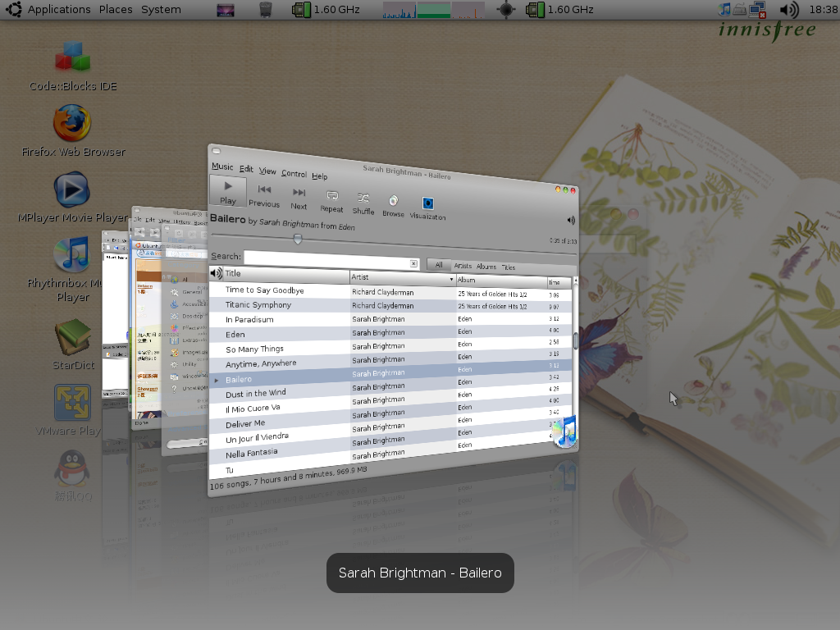
Task: Launch the QQ penguin desktop icon
Action: pyautogui.click(x=72, y=476)
